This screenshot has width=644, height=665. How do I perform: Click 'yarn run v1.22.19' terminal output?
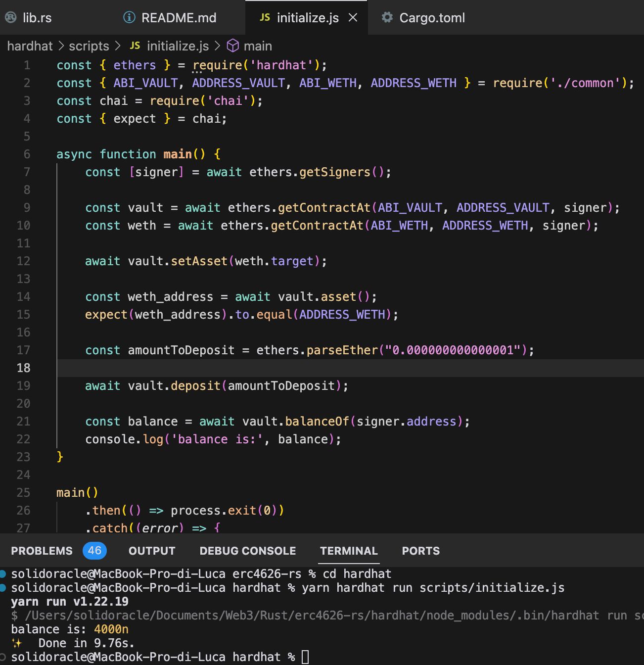click(70, 602)
